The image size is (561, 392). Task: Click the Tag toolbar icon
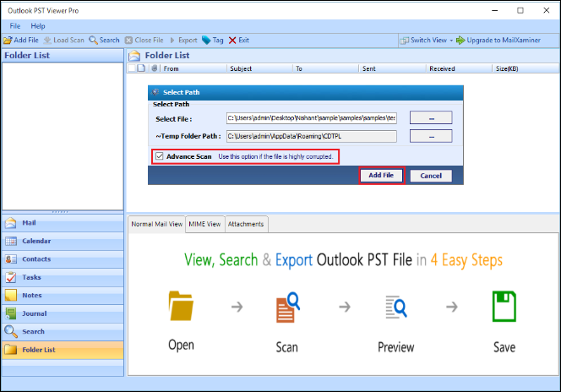coord(206,41)
